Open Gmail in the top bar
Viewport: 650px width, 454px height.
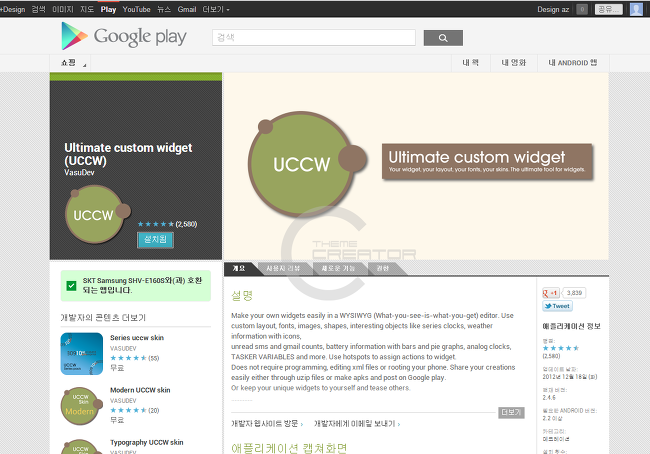[x=187, y=9]
